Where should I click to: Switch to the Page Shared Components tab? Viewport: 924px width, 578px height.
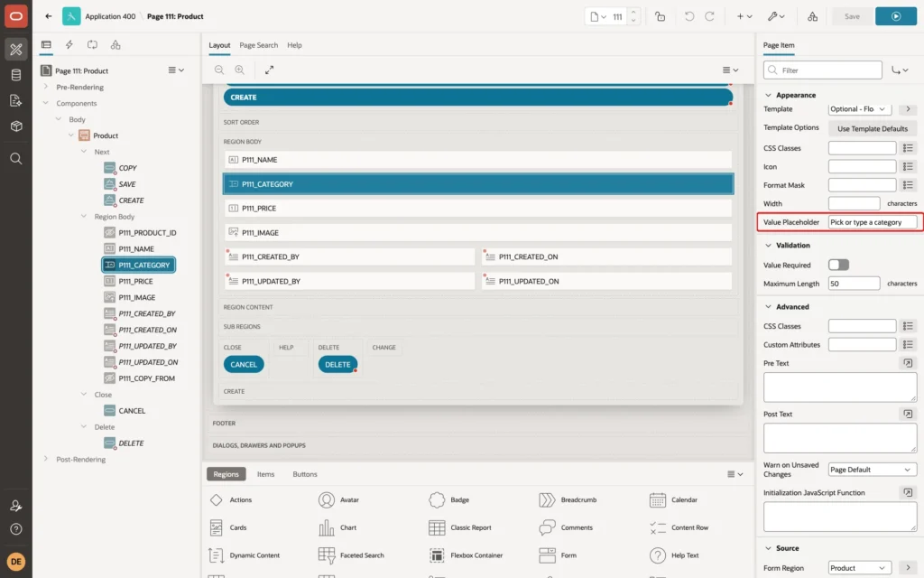115,45
